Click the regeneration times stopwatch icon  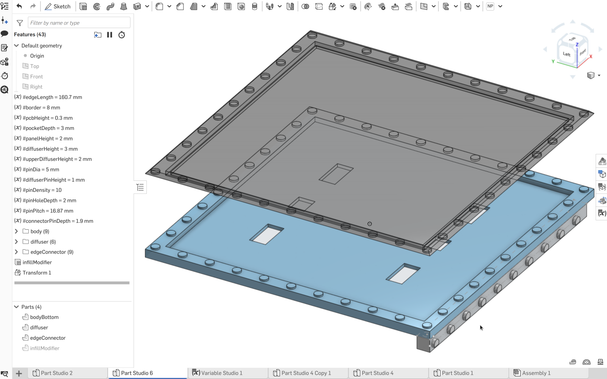(x=122, y=35)
